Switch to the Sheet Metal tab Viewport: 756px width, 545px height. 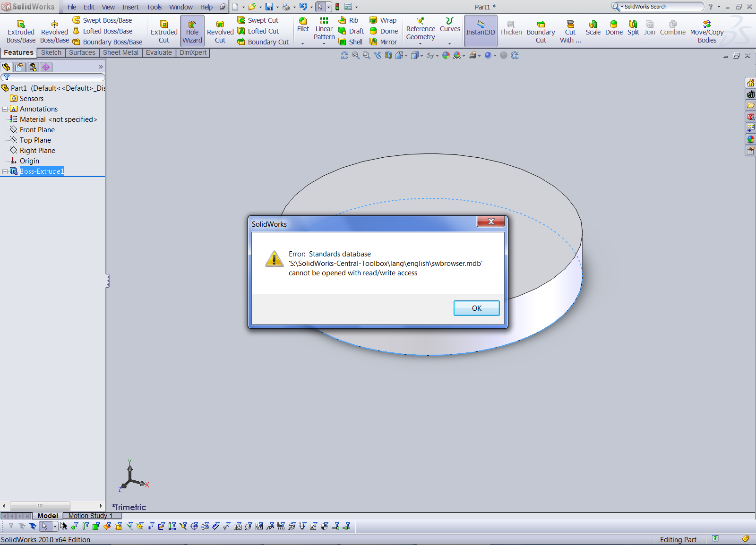point(121,52)
